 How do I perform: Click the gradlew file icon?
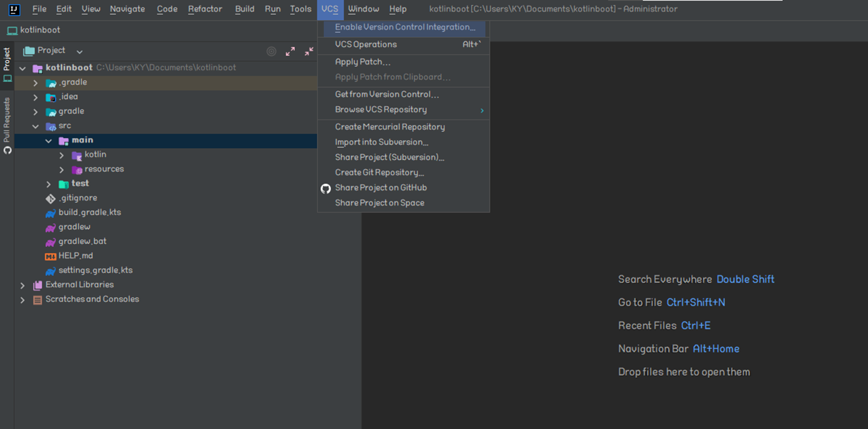(50, 227)
